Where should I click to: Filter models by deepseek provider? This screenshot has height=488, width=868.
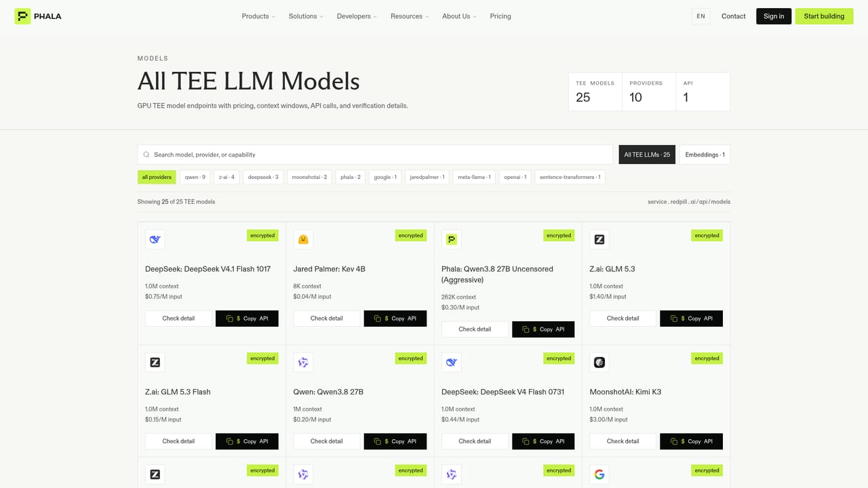click(263, 178)
